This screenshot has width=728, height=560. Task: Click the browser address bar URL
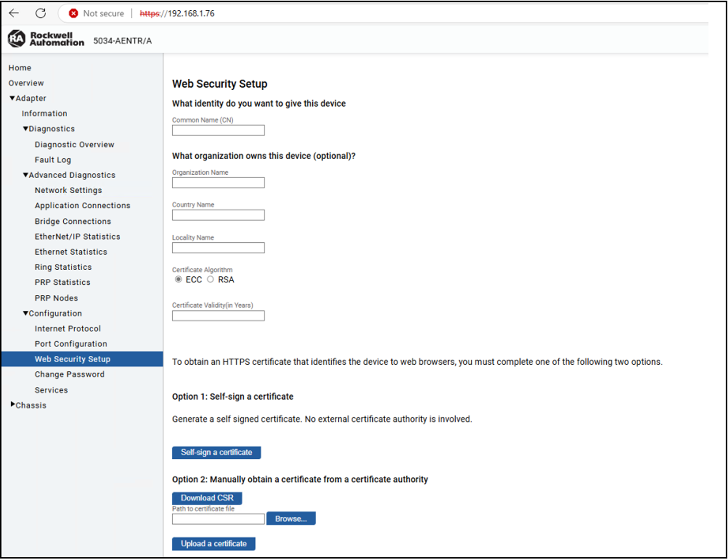177,13
